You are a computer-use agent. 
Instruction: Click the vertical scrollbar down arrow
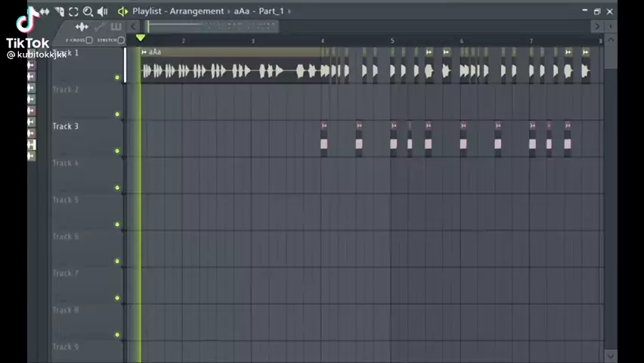pyautogui.click(x=611, y=356)
